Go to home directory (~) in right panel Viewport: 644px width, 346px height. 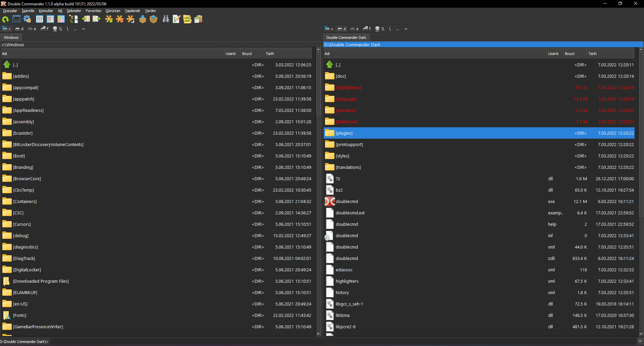406,29
